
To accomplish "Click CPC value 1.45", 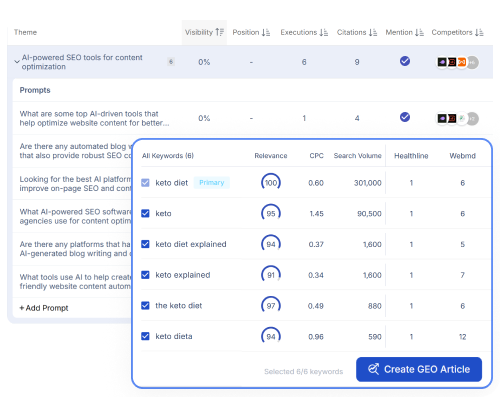I will (316, 214).
